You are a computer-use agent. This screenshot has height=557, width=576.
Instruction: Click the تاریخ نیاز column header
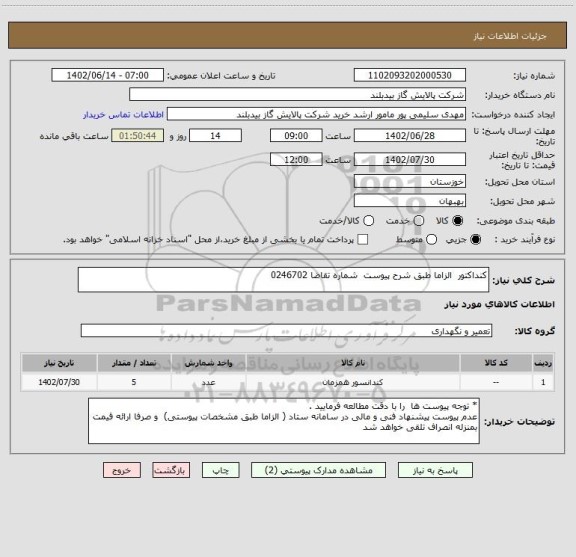pos(59,363)
